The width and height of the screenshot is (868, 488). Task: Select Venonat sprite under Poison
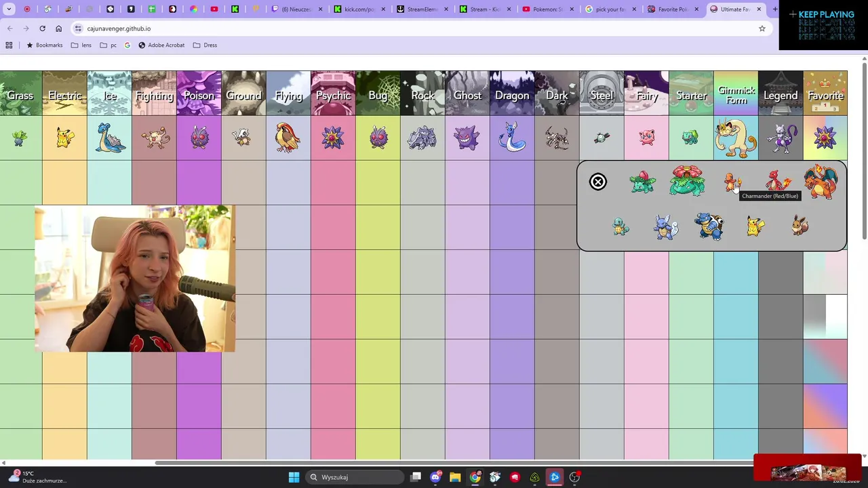pyautogui.click(x=199, y=138)
